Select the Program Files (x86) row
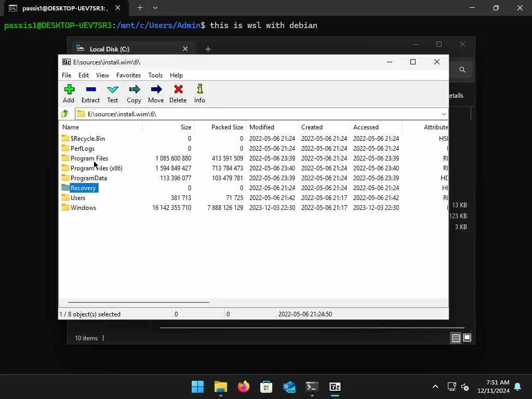The image size is (532, 399). point(254,168)
